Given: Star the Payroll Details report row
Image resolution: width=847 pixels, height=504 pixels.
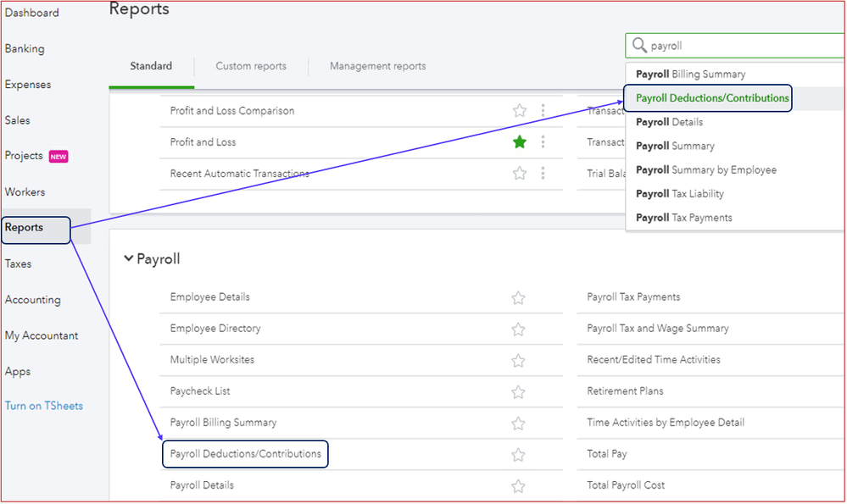Looking at the screenshot, I should click(x=518, y=486).
